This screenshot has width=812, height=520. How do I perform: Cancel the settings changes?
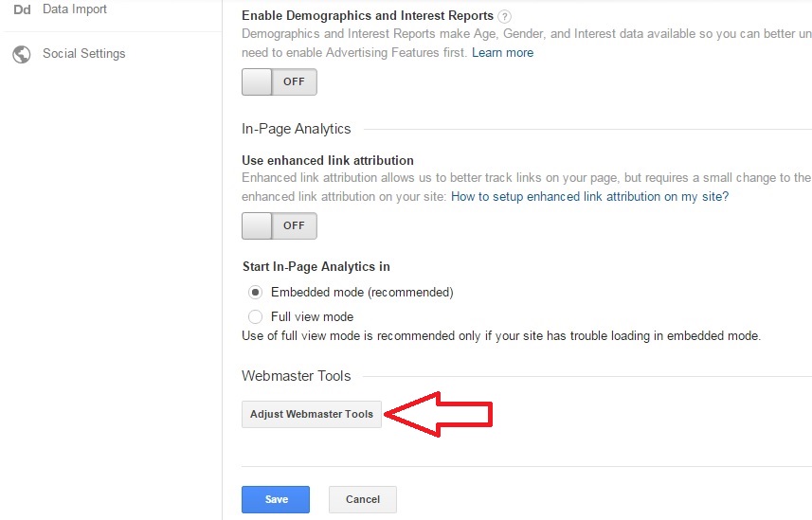(x=362, y=499)
